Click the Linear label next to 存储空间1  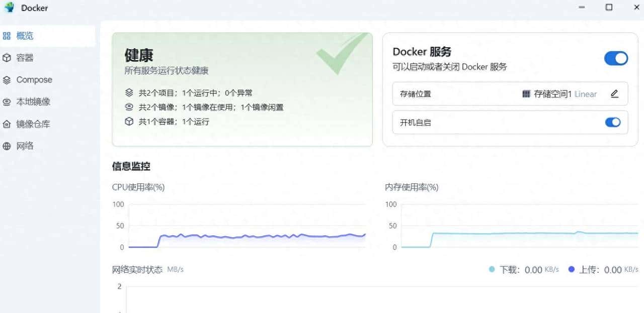tap(587, 93)
